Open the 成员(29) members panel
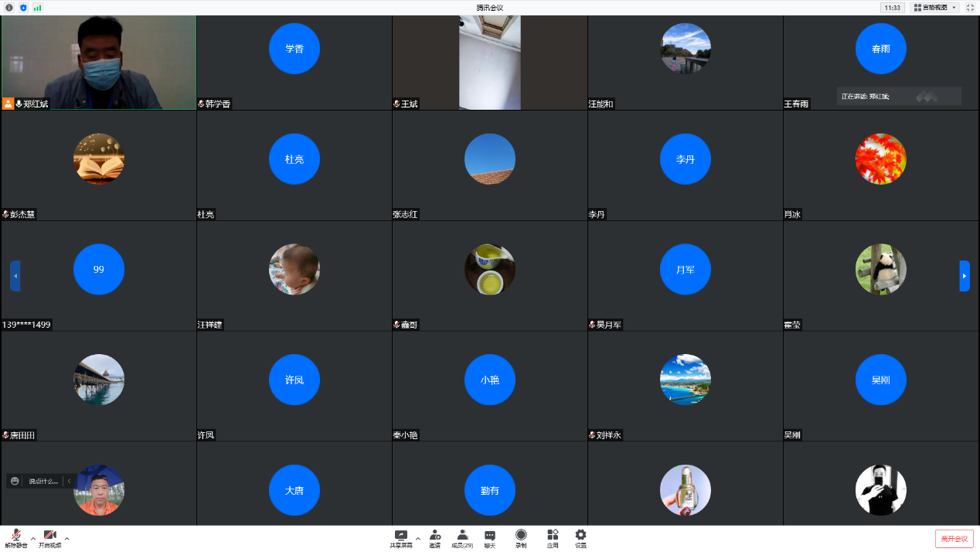The width and height of the screenshot is (980, 552). [462, 538]
